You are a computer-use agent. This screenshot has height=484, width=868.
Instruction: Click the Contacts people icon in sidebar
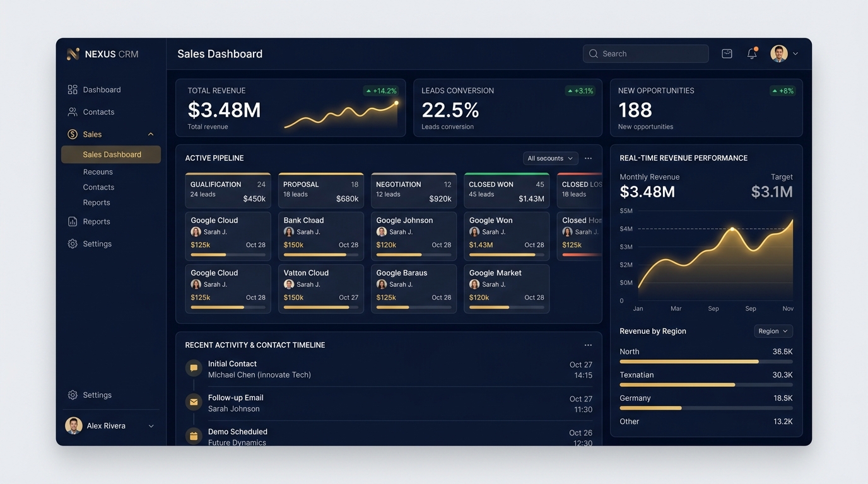point(73,112)
